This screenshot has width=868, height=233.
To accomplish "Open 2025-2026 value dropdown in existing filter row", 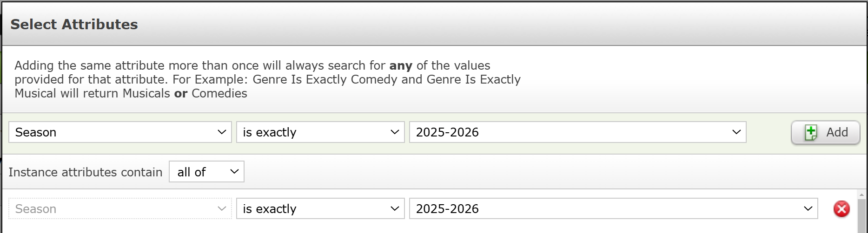I will point(613,209).
